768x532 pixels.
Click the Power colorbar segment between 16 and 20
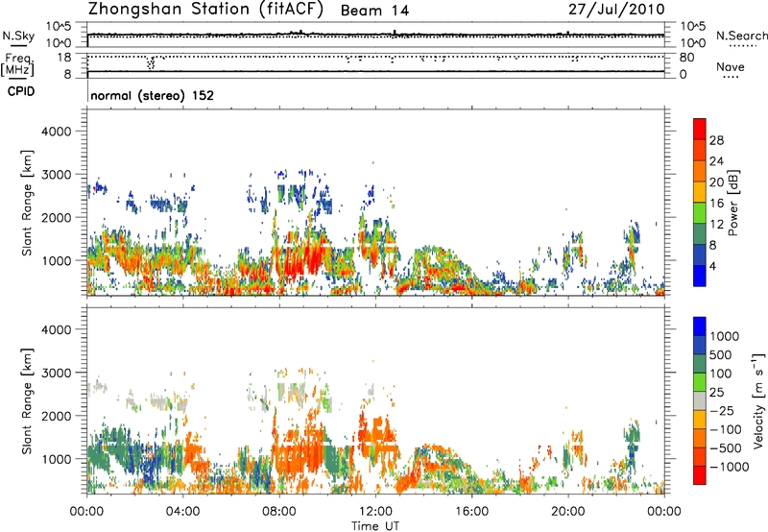point(700,192)
